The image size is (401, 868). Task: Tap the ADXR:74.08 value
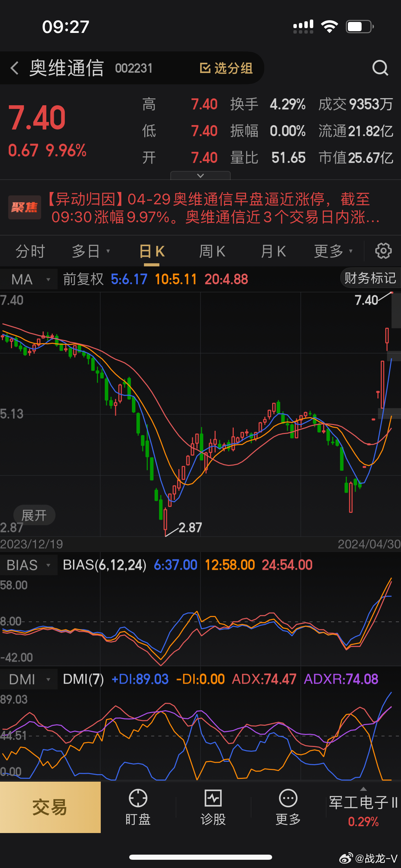tap(341, 679)
